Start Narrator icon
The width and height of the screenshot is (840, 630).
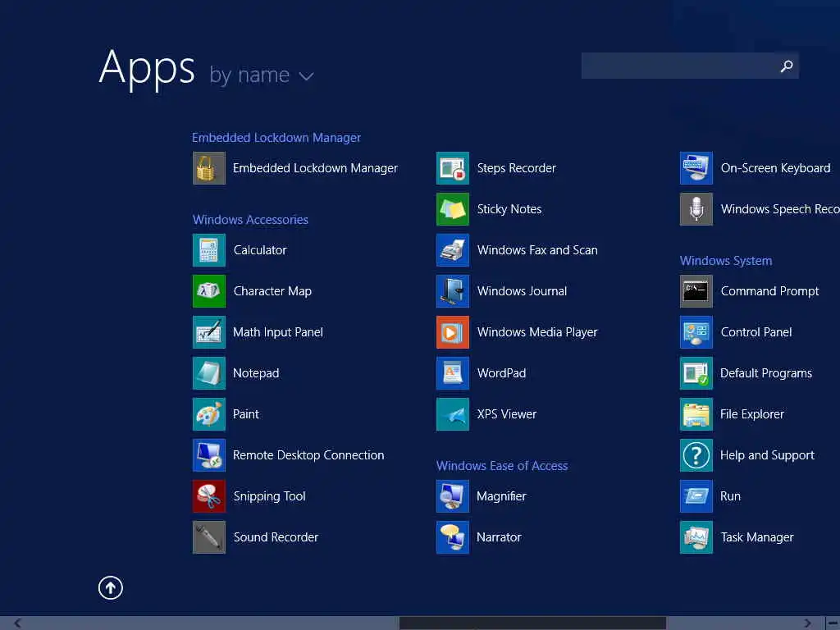coord(453,537)
